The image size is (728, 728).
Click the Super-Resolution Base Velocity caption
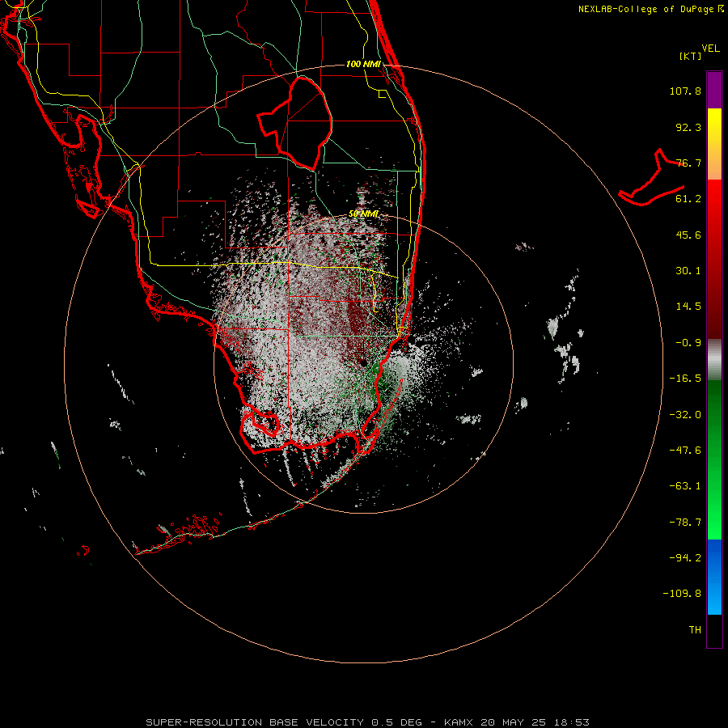tap(367, 722)
